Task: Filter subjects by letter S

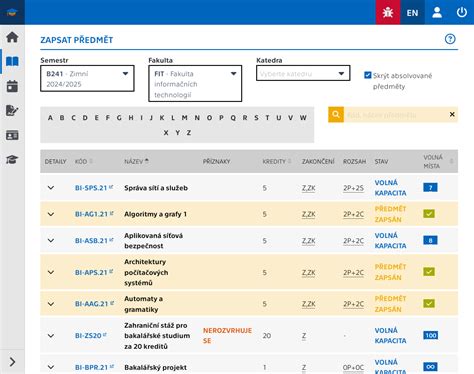Action: [256, 118]
